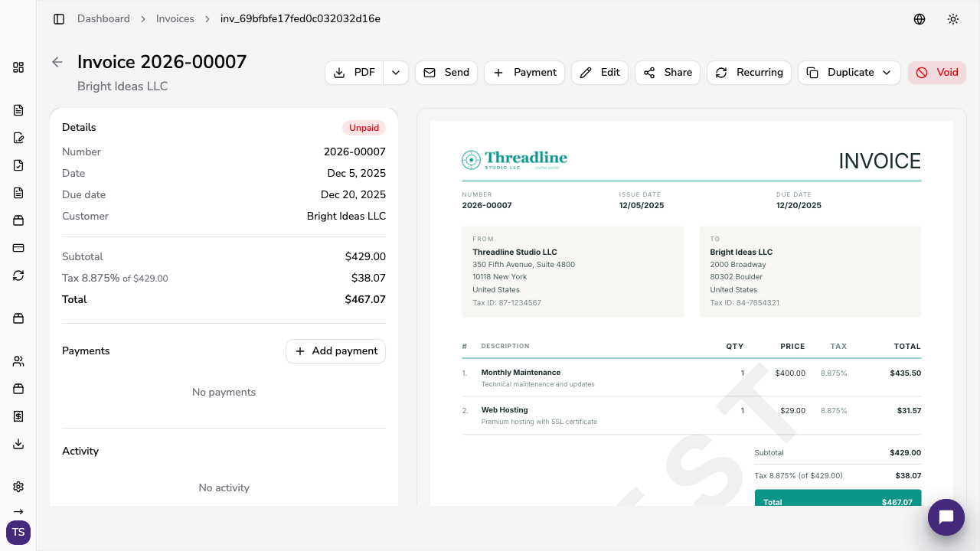Open the download tray sidebar icon
Screen dimensions: 980x551
point(18,444)
